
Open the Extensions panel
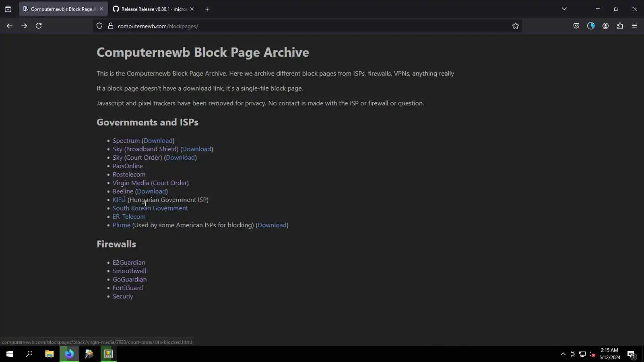620,26
